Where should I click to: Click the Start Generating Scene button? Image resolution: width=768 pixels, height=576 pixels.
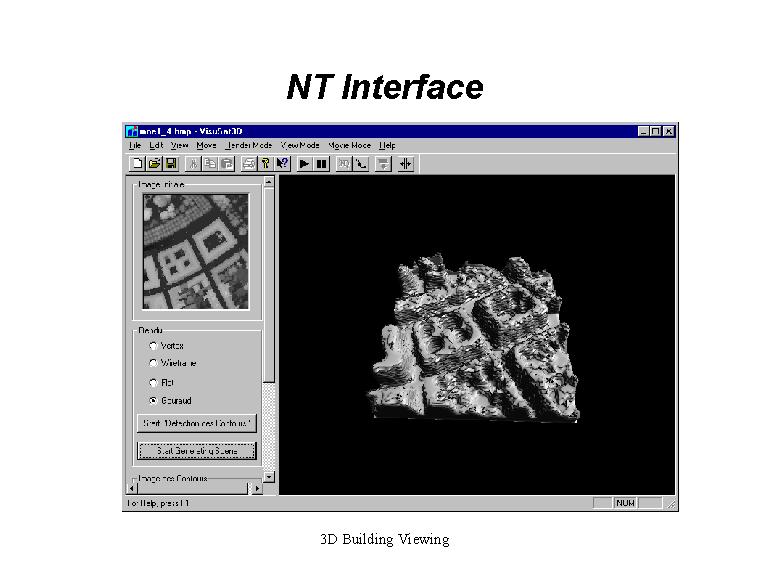[196, 451]
